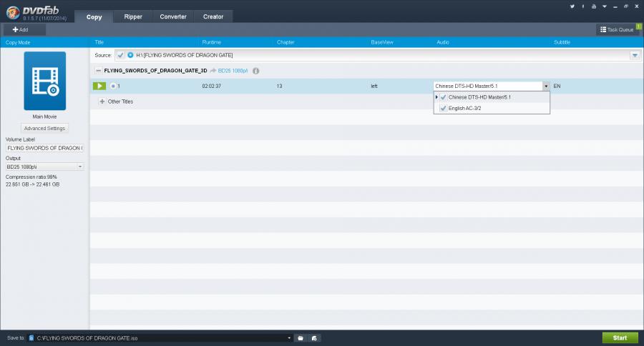The width and height of the screenshot is (644, 346).
Task: Collapse the FLYING_SWORDS_OF_DRAGON_GATE_3D title group
Action: [98, 71]
